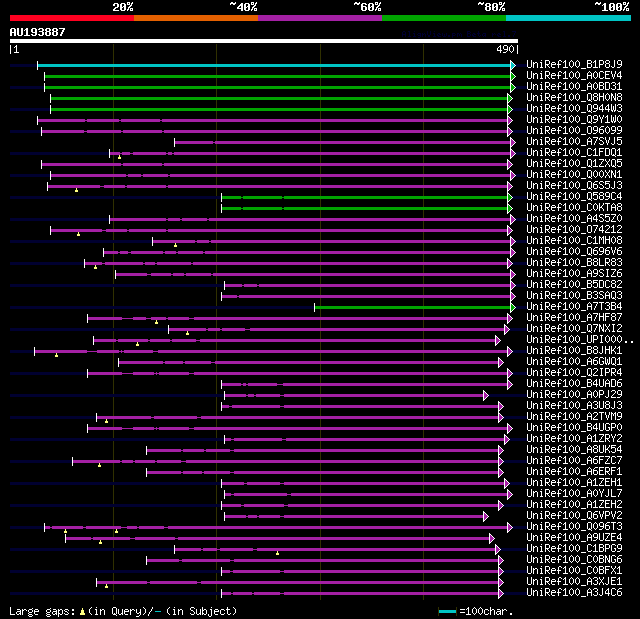
Task: Select the UniRef100_A0BD31 label
Action: [574, 87]
